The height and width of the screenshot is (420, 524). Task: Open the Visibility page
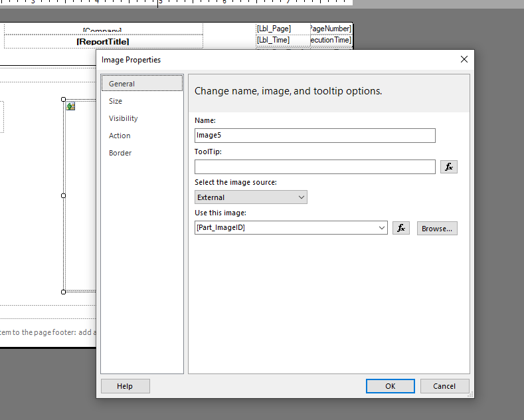click(x=123, y=118)
